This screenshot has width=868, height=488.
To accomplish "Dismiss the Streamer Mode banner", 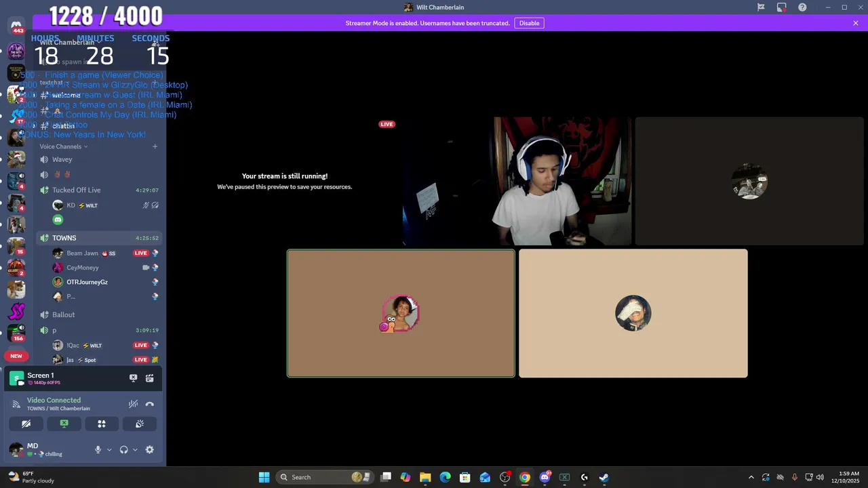I will coord(856,23).
